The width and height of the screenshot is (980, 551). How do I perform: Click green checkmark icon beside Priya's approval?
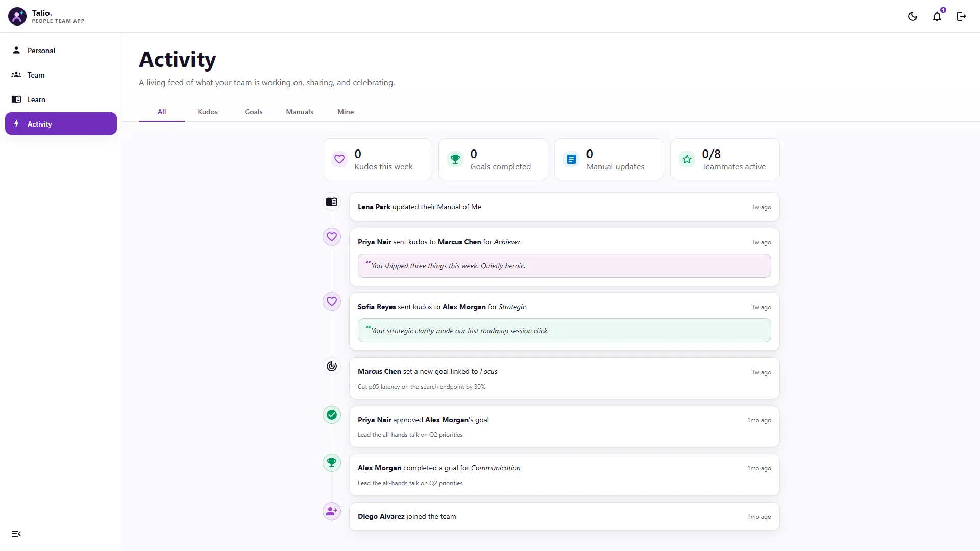[332, 415]
